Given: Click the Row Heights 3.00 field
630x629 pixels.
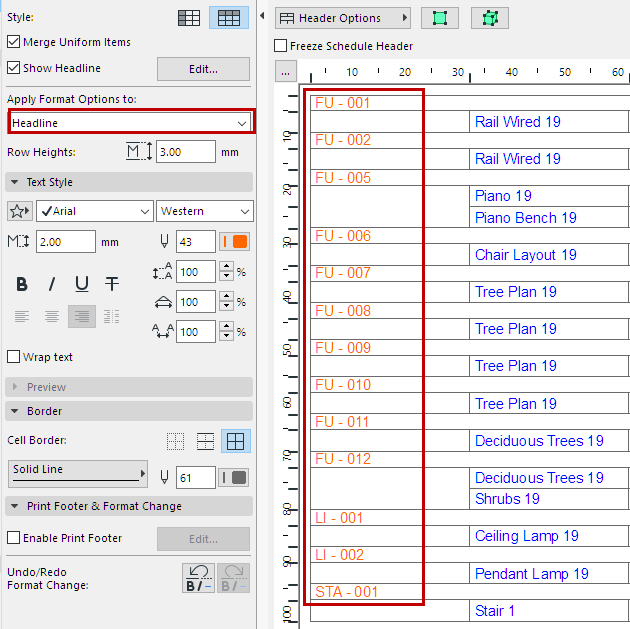Looking at the screenshot, I should pos(186,151).
